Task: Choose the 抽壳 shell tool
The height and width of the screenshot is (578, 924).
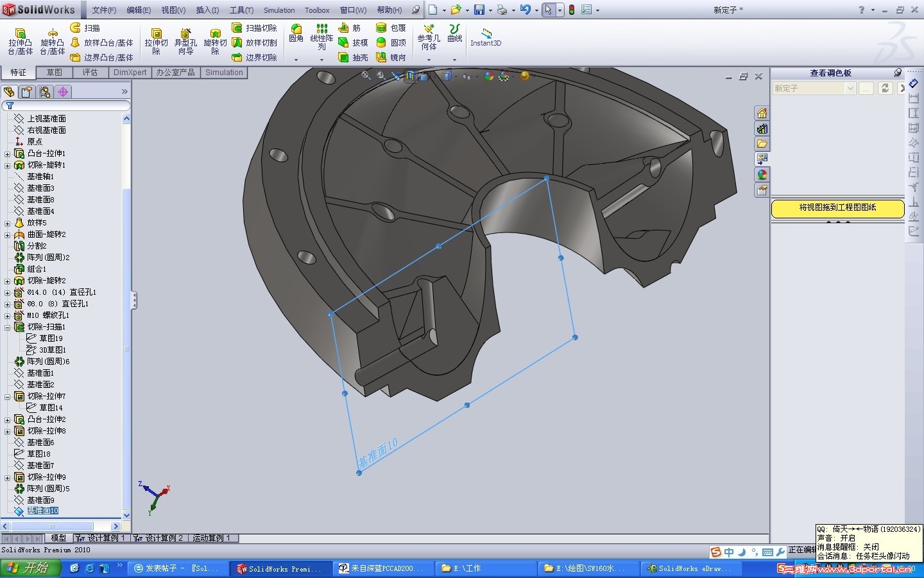Action: coord(353,57)
